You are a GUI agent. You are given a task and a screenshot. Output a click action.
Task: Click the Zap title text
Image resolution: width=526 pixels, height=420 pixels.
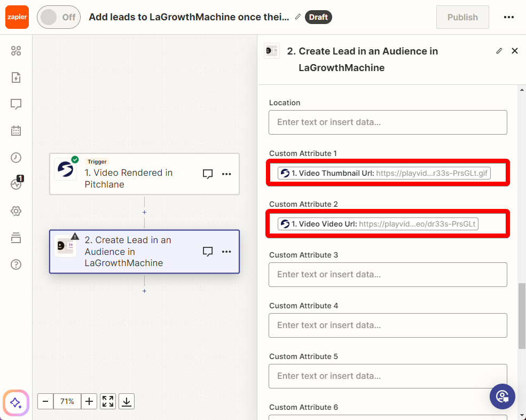(x=189, y=17)
